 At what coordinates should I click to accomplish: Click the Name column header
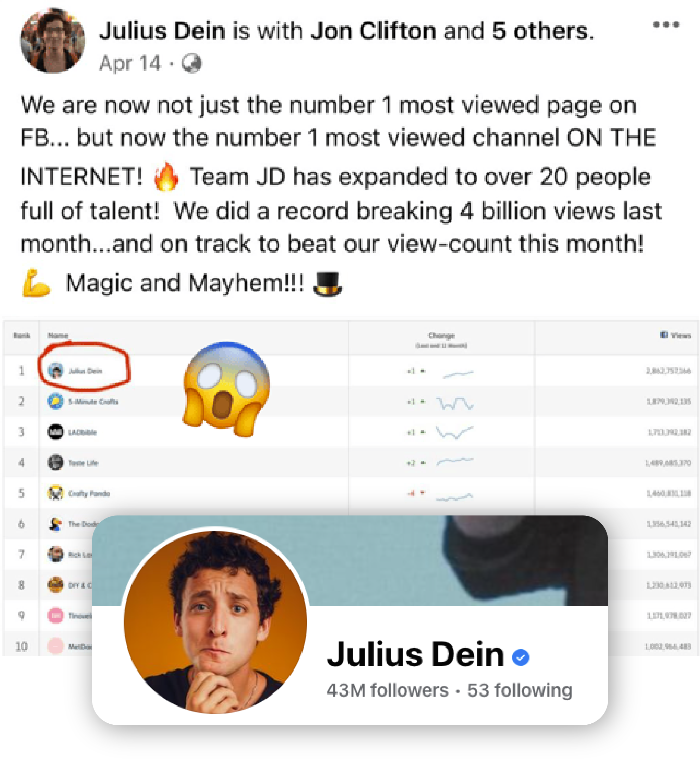coord(58,335)
